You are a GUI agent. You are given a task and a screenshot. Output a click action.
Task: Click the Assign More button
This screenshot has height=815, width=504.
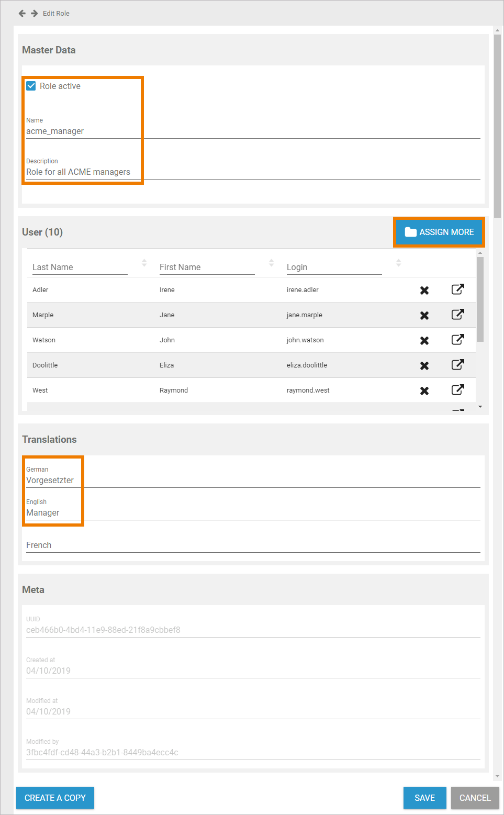(439, 232)
